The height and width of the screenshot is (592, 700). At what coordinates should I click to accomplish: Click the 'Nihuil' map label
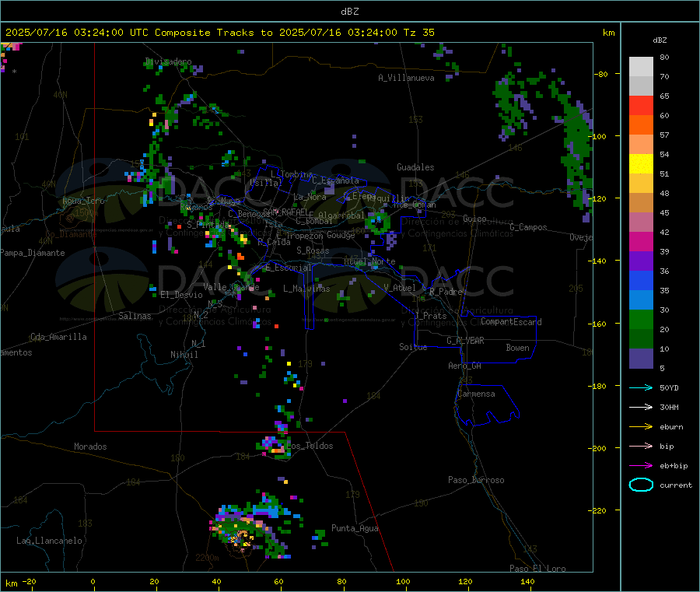[x=184, y=355]
